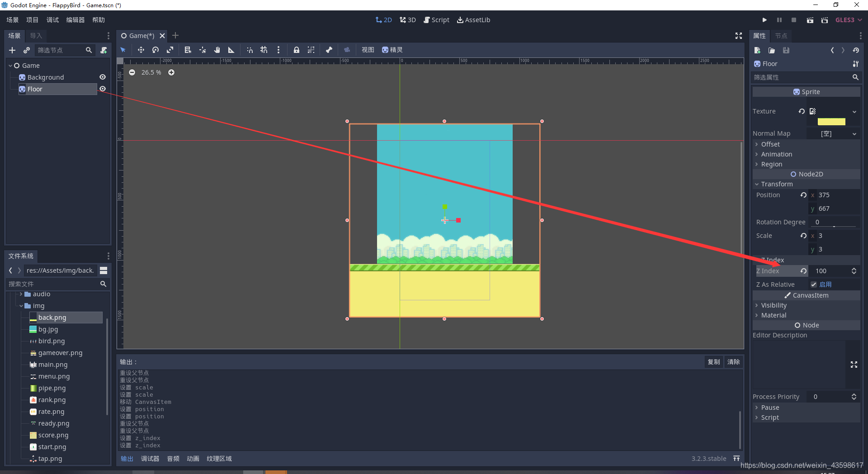The height and width of the screenshot is (474, 868).
Task: Open the list-select tool in viewport toolbar
Action: tap(188, 50)
